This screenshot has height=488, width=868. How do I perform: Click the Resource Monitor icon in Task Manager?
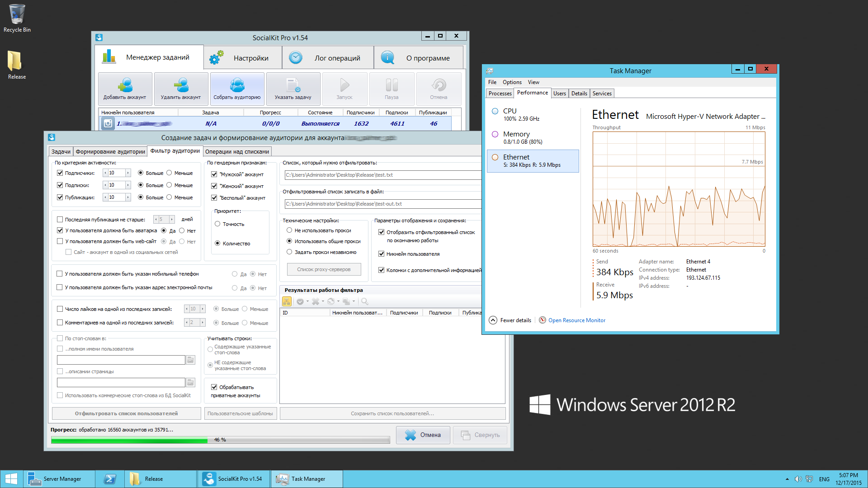pos(542,320)
